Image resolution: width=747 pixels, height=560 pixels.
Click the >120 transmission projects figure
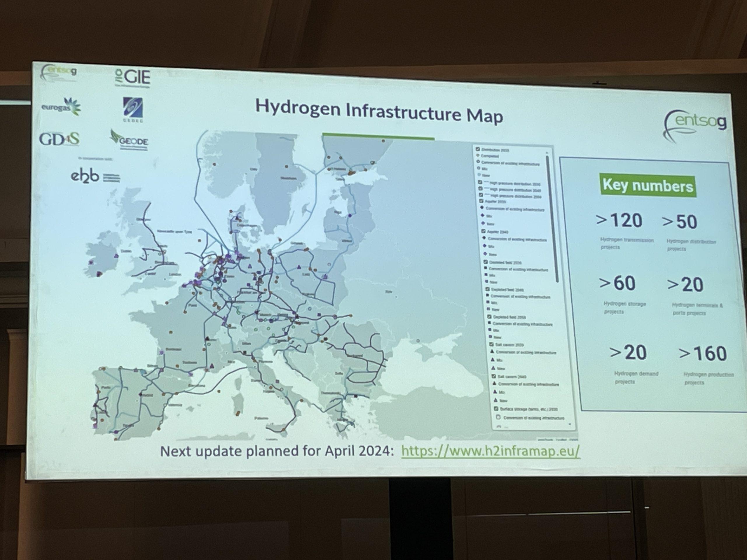point(619,220)
